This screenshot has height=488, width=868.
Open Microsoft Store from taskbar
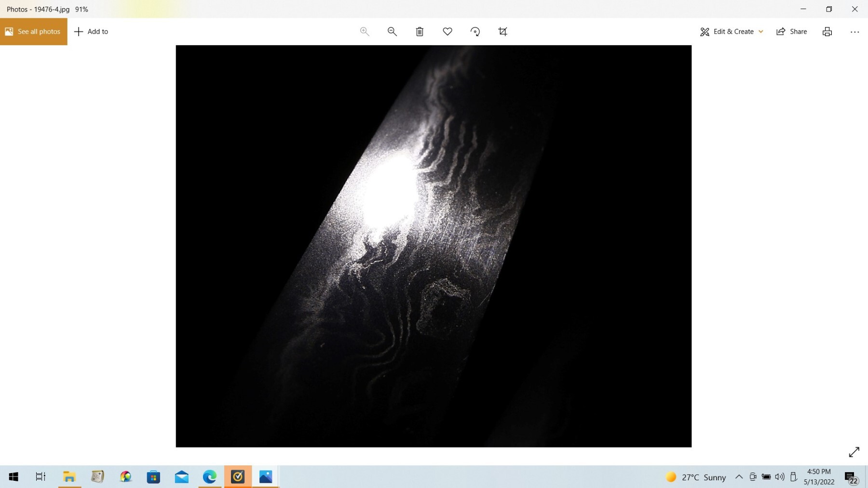click(x=153, y=476)
